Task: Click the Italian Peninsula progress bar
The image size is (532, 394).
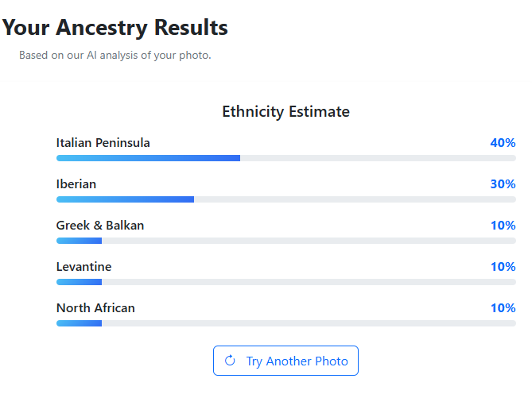Action: [x=285, y=158]
